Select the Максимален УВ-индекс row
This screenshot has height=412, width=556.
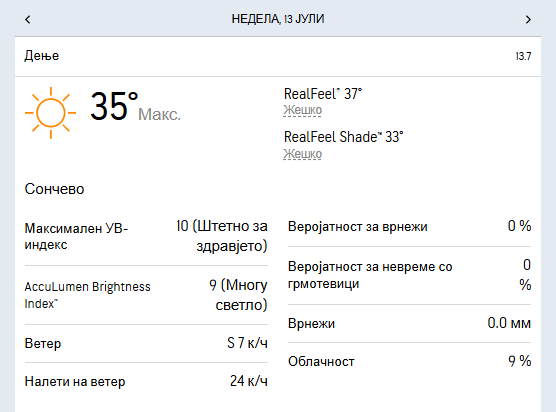(x=146, y=236)
